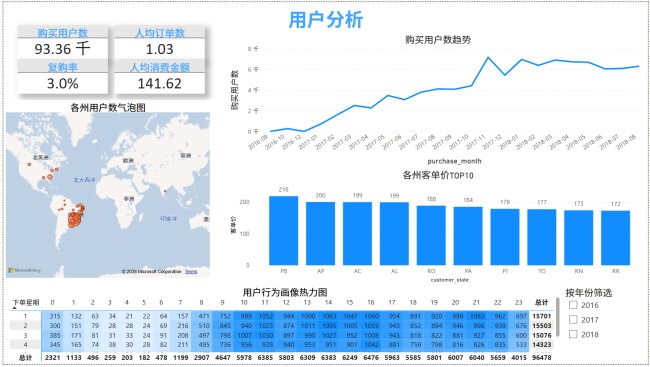Viewport: 650px width, 367px height.
Task: Select the 购买用户数 93.36 千 card
Action: click(62, 43)
